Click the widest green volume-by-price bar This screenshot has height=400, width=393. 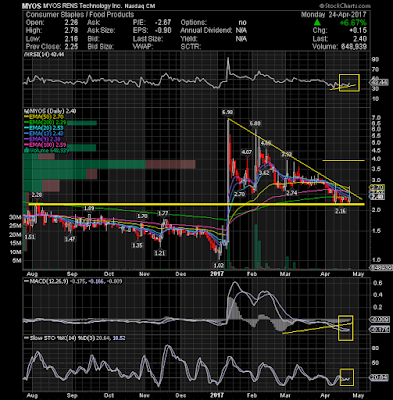[x=84, y=164]
